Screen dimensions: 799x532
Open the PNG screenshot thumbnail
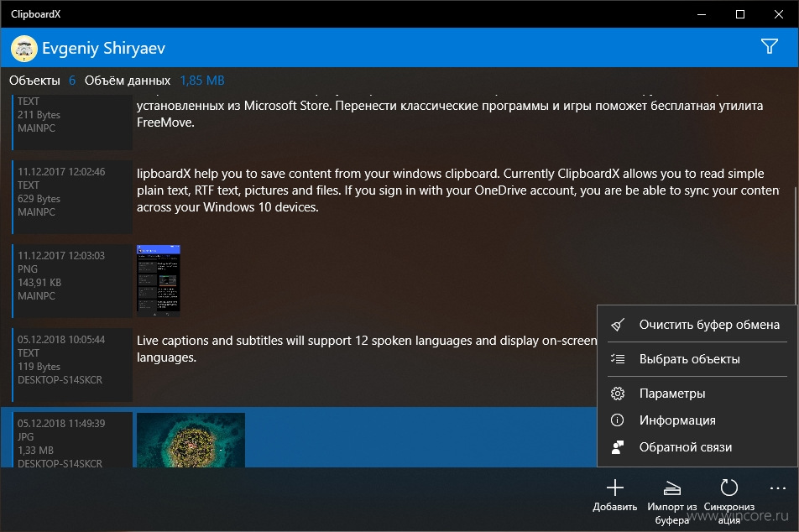[159, 280]
